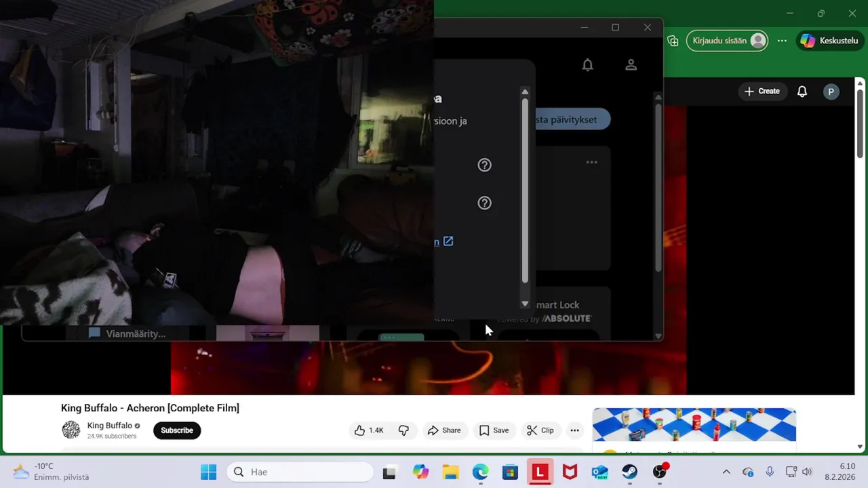Select the Smart Lock text in dark window

pyautogui.click(x=557, y=305)
